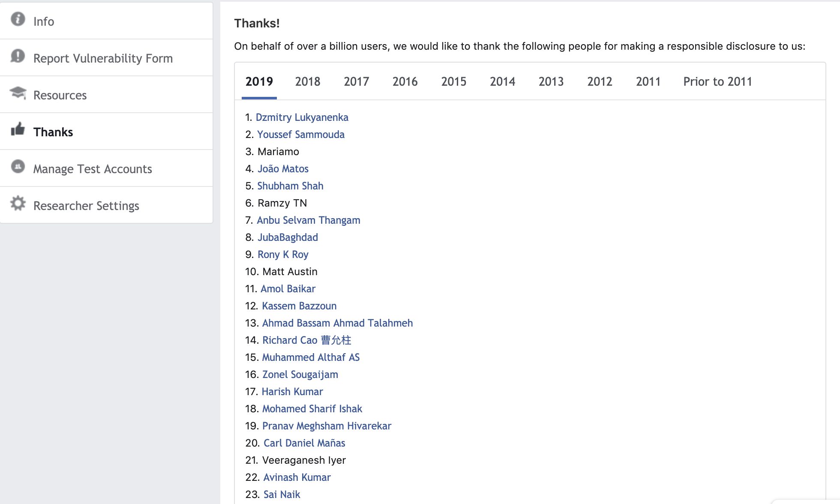Click the Thanks thumbs-up icon
The height and width of the screenshot is (504, 840).
pyautogui.click(x=18, y=129)
